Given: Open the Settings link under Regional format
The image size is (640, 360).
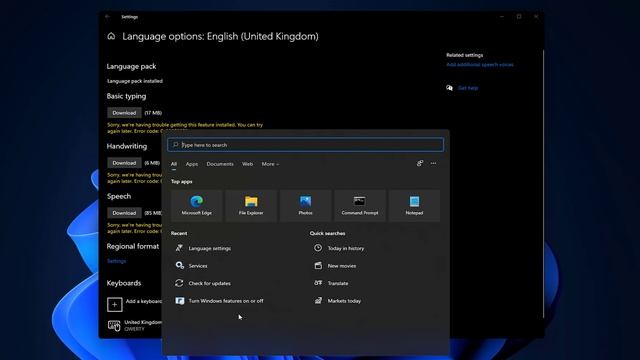Looking at the screenshot, I should [x=116, y=261].
